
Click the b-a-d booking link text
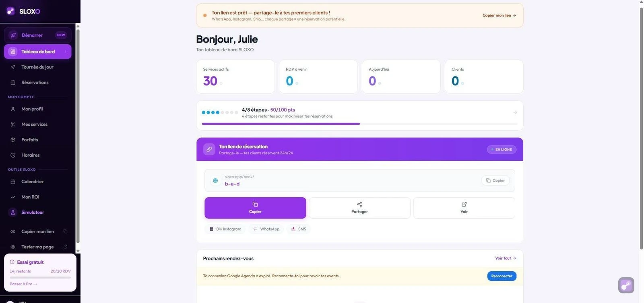pos(232,184)
